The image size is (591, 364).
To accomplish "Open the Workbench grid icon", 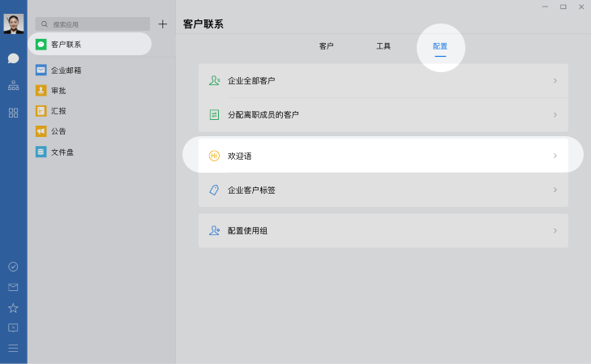I will click(13, 113).
